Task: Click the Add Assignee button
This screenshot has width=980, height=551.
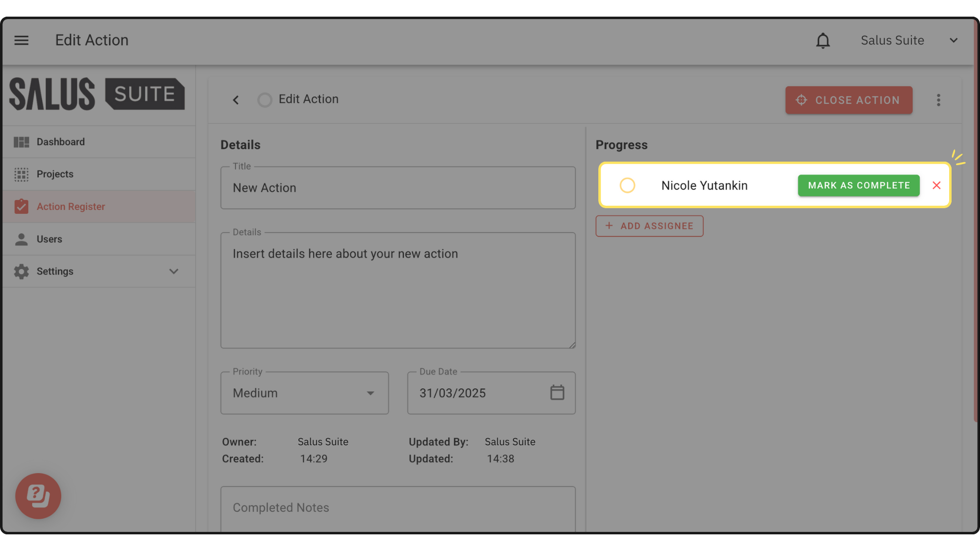Action: coord(649,226)
